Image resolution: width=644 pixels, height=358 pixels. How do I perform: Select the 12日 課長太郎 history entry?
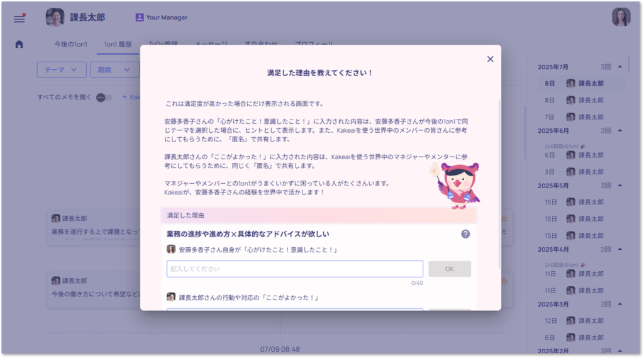coord(581,321)
